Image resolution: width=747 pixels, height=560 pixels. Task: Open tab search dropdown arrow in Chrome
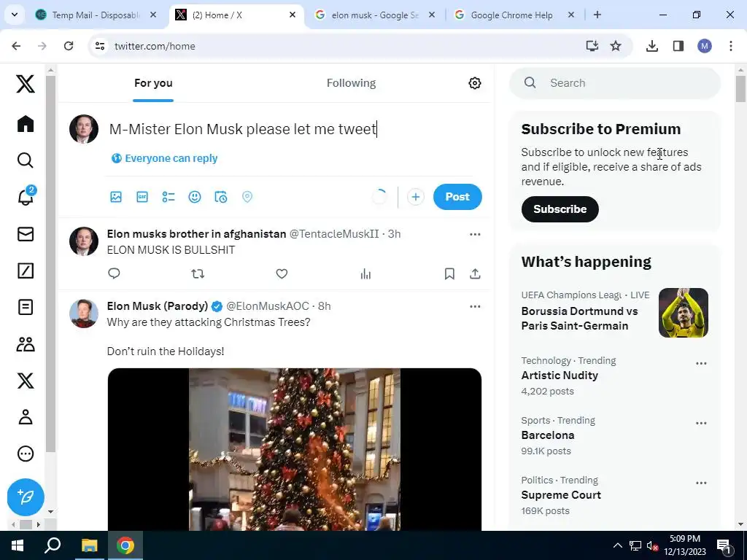(x=15, y=15)
